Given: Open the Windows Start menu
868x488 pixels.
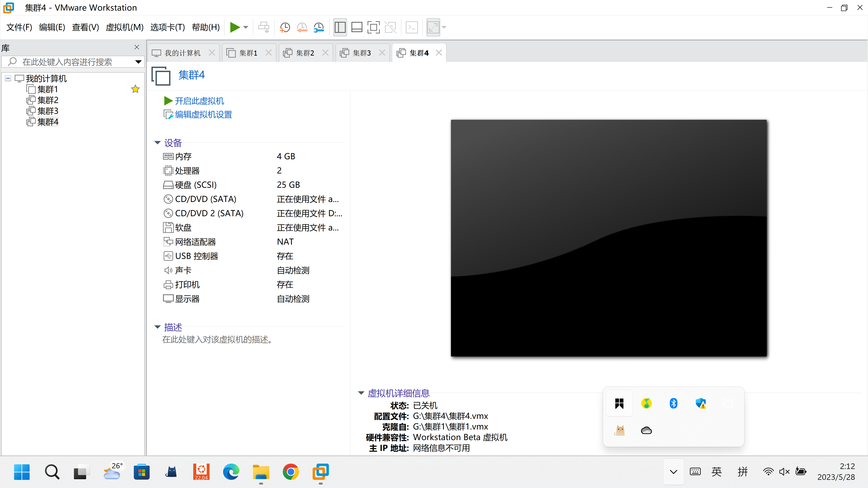Looking at the screenshot, I should [22, 472].
